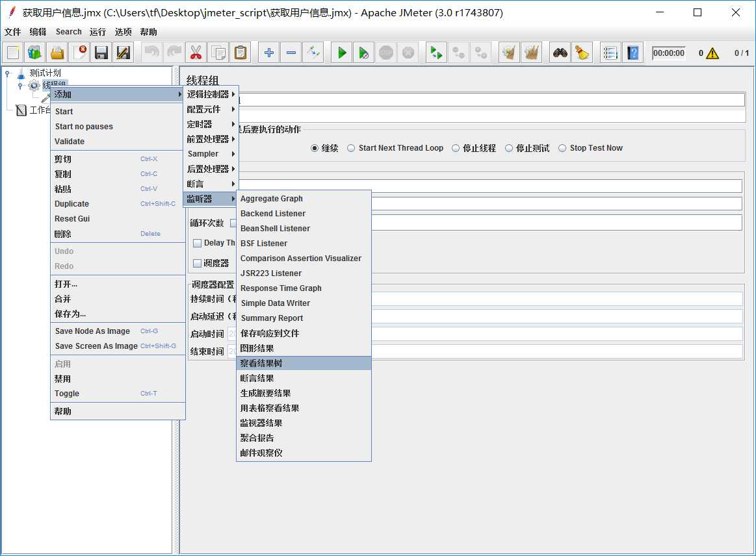
Task: Expand the 断言 submenu
Action: tap(210, 184)
